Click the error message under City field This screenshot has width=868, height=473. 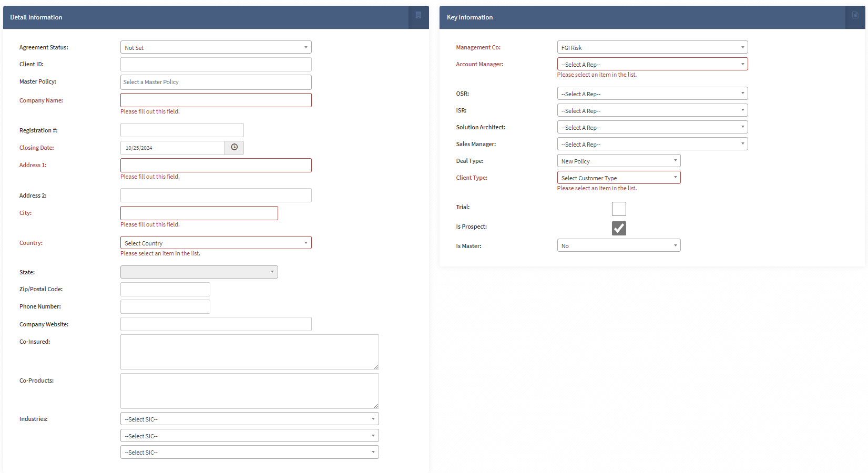150,224
